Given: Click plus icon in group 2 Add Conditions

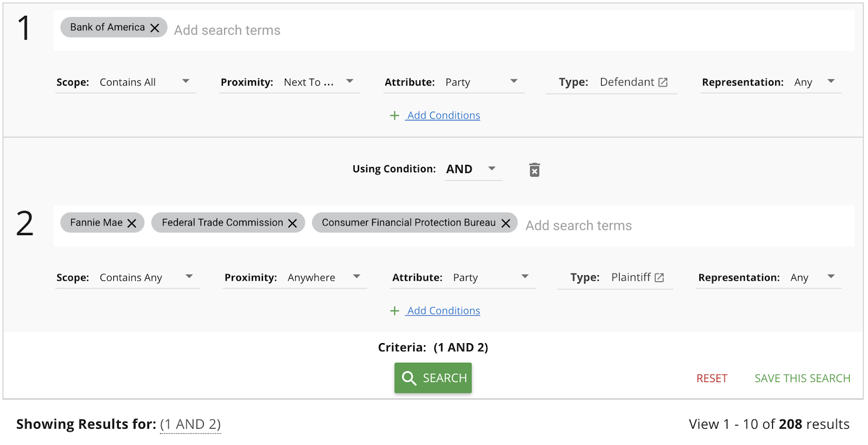Looking at the screenshot, I should point(395,311).
